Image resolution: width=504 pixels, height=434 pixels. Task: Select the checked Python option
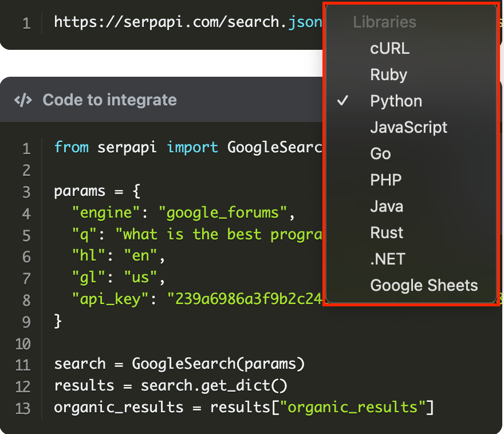coord(396,101)
